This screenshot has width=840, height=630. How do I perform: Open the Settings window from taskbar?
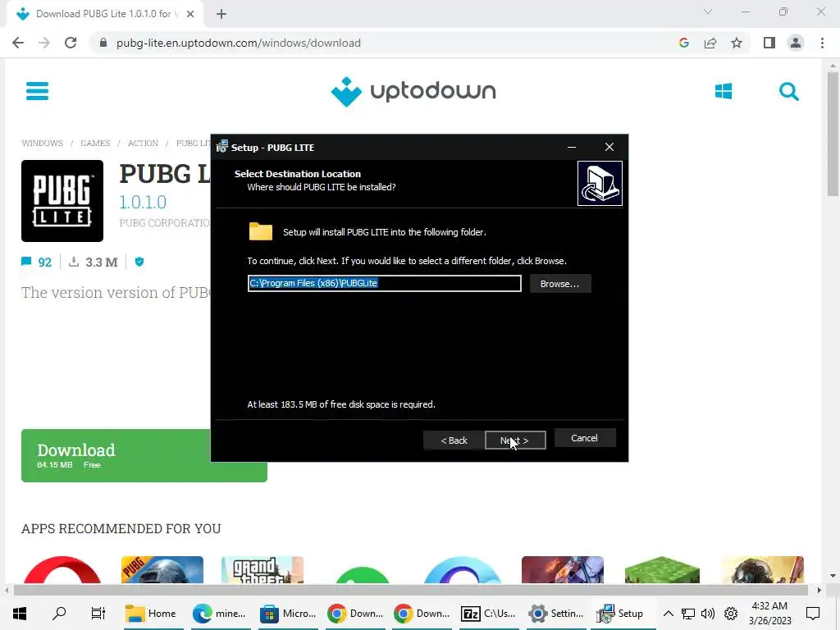[556, 614]
